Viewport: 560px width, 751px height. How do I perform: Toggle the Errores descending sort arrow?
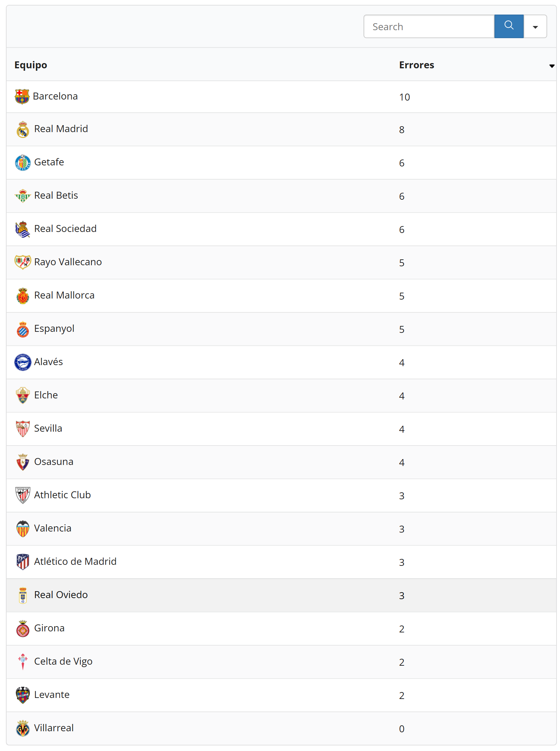pyautogui.click(x=552, y=66)
